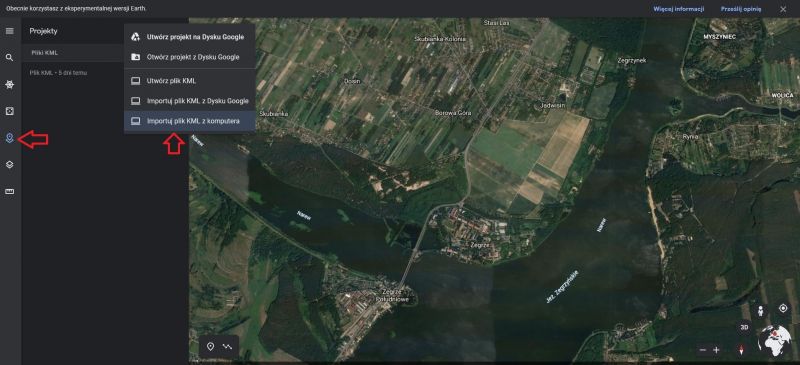This screenshot has width=800, height=365.
Task: Click the fly to my location target icon
Action: (783, 308)
